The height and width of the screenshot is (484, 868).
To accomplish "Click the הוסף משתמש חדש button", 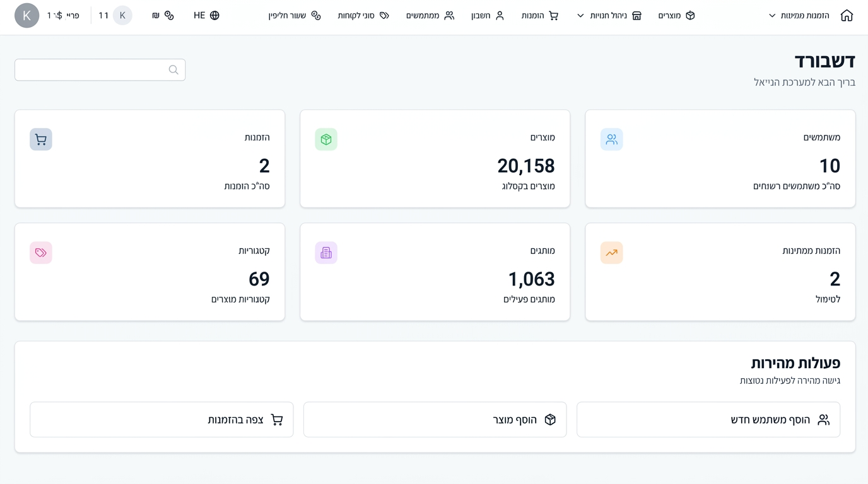I will point(708,420).
